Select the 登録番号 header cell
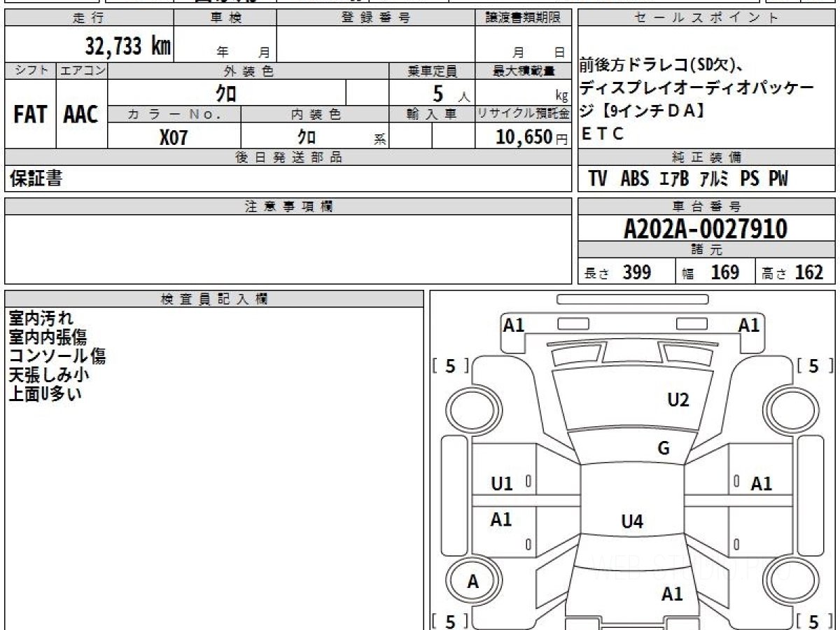Screen dimensions: 840x630 376,18
